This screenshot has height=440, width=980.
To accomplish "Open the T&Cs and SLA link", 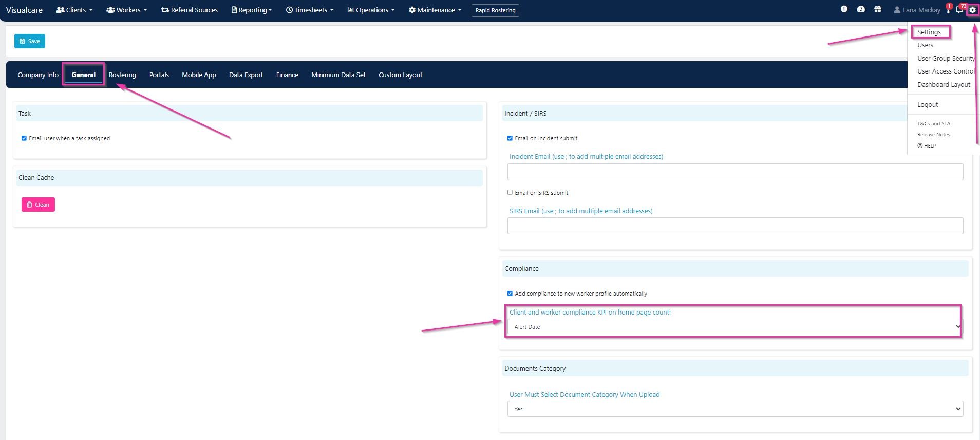I will (x=934, y=124).
